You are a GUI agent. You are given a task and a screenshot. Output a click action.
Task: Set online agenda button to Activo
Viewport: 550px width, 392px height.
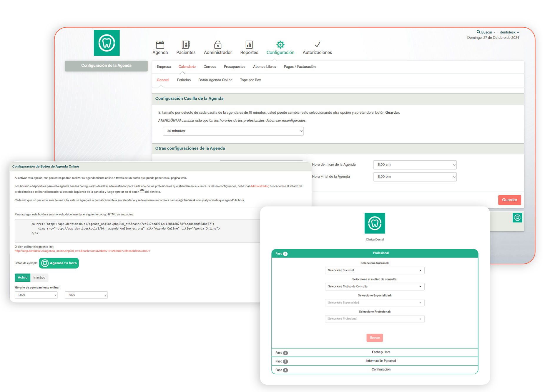tap(23, 278)
